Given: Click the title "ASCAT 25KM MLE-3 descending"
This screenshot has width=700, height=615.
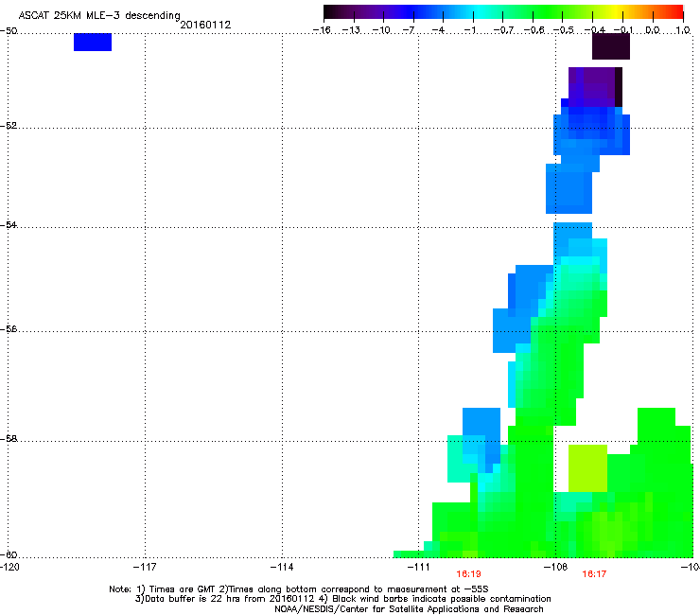Looking at the screenshot, I should click(99, 16).
